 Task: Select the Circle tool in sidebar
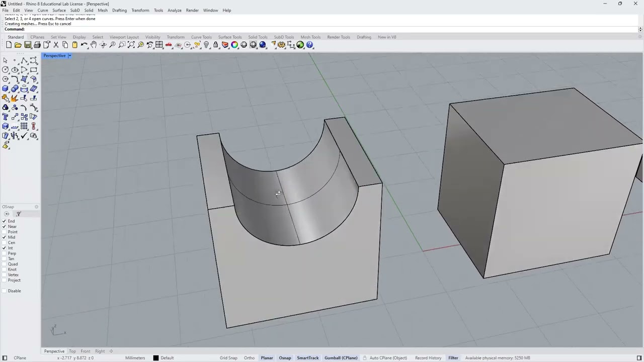pyautogui.click(x=5, y=69)
